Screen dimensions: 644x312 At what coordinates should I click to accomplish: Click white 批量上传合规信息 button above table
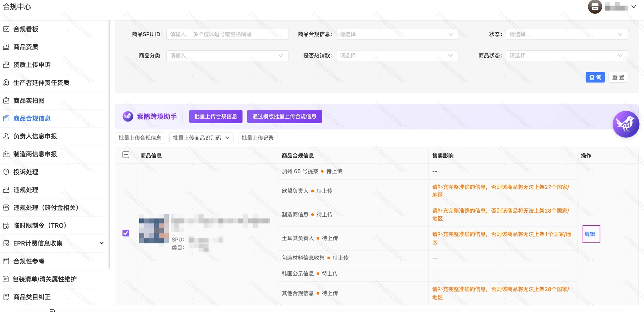pos(140,138)
